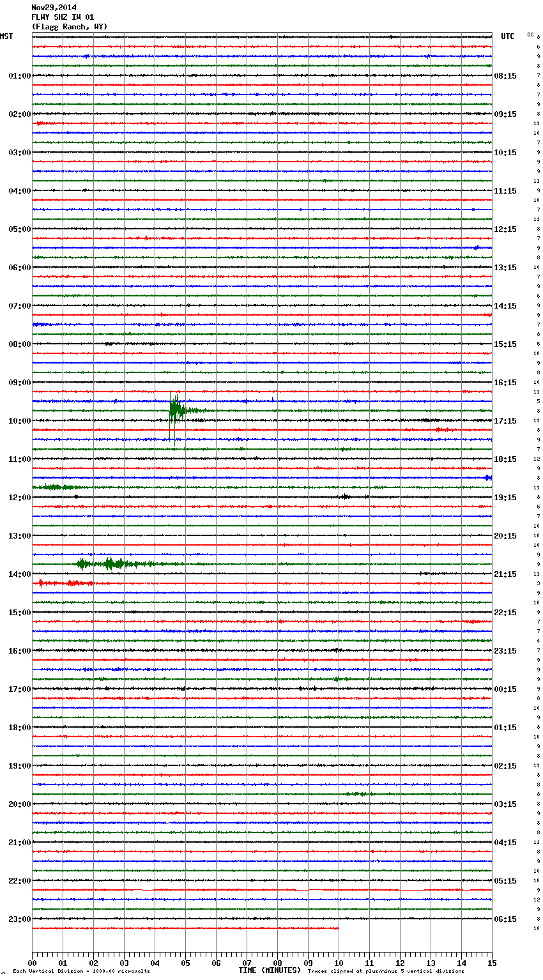The image size is (543, 980).
Task: Select the 13:00 MST time label
Action: point(20,536)
